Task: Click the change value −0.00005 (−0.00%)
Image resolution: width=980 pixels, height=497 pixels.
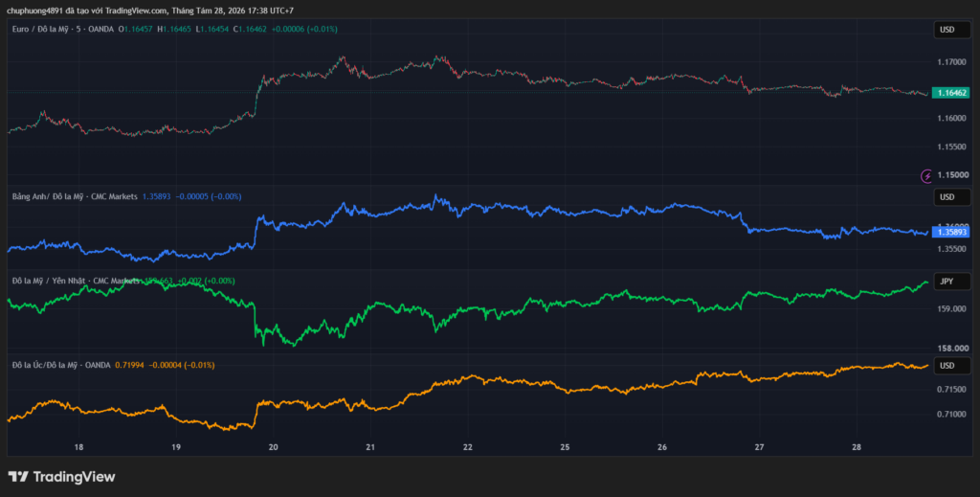Action: (x=208, y=197)
